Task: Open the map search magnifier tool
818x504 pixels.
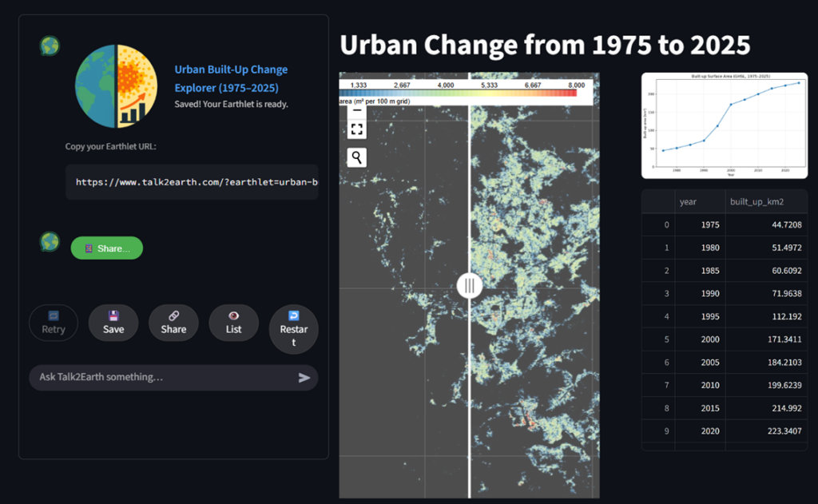Action: (x=357, y=157)
